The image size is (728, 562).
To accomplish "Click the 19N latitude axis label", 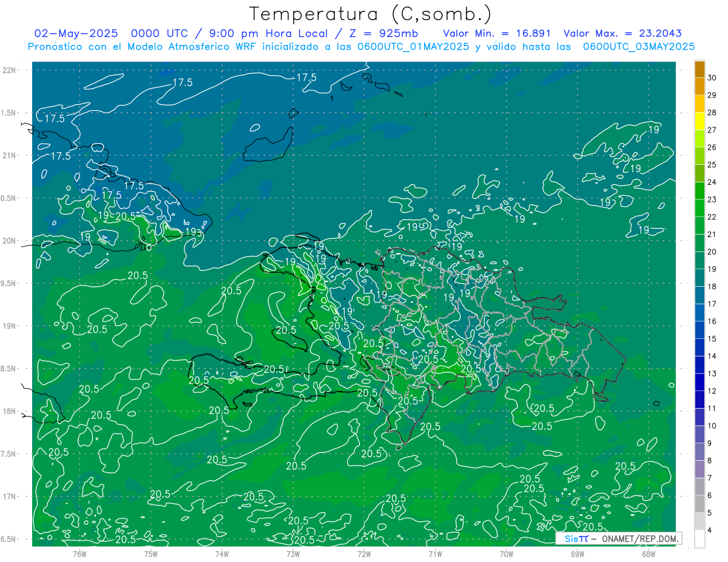I will 8,326.
